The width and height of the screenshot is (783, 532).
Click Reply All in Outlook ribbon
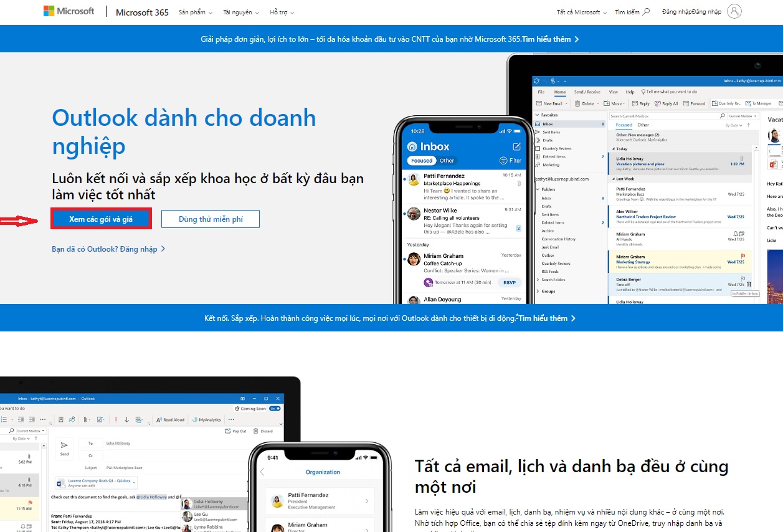667,103
